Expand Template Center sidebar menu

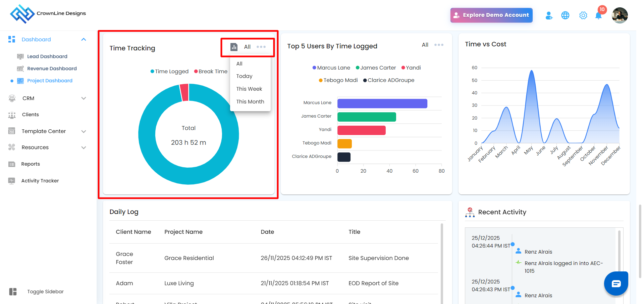(x=84, y=131)
